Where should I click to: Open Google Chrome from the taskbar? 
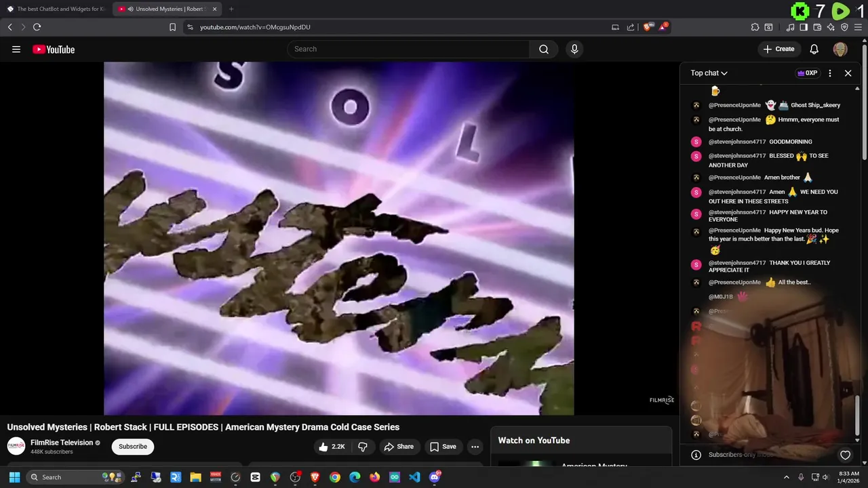pos(335,477)
